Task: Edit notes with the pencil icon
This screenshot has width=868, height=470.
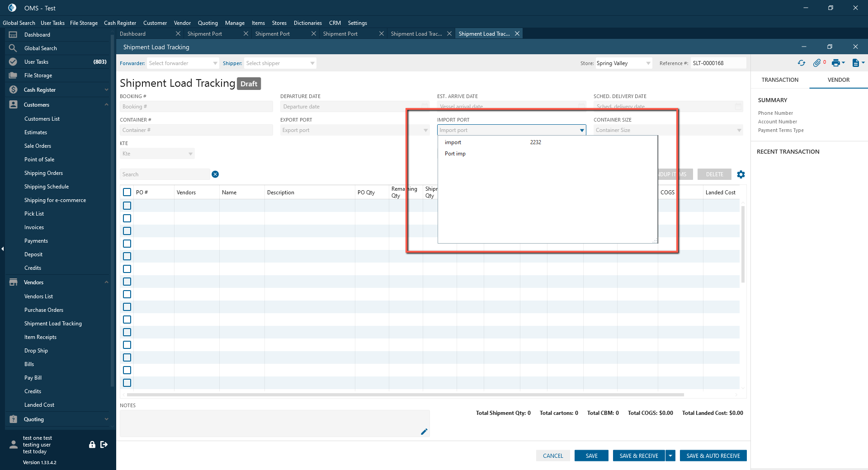Action: pyautogui.click(x=424, y=432)
